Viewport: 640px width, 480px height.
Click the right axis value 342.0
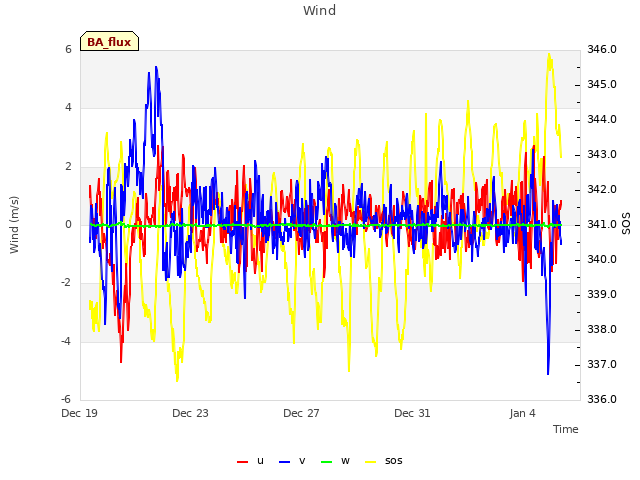602,189
